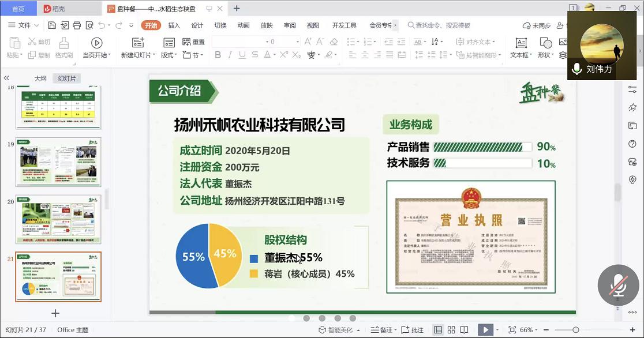
Task: Adjust the zoom slider handle
Action: coord(575,330)
